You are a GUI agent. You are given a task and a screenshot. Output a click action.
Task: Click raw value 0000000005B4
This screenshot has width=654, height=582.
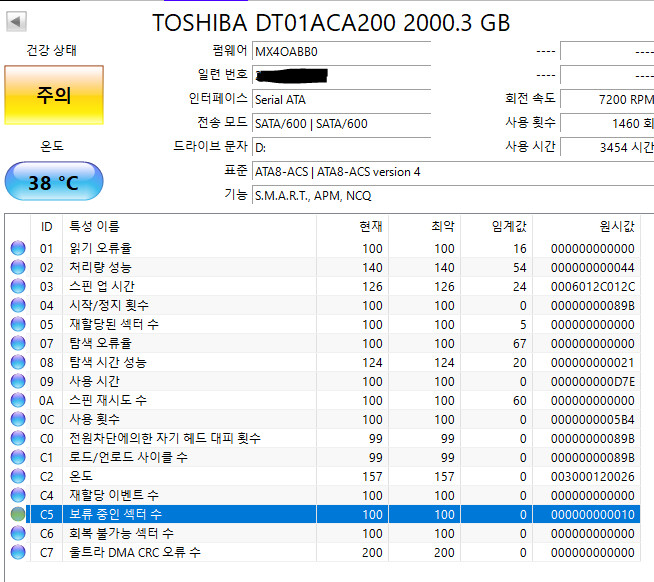pos(592,419)
